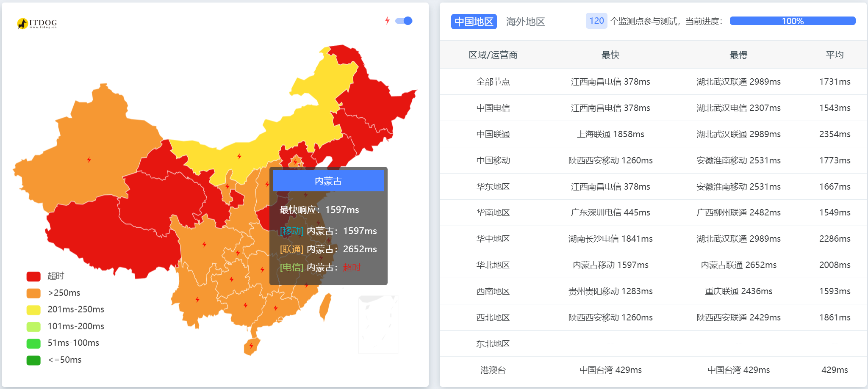Click the red lightning bolt icon beside the switch

387,20
